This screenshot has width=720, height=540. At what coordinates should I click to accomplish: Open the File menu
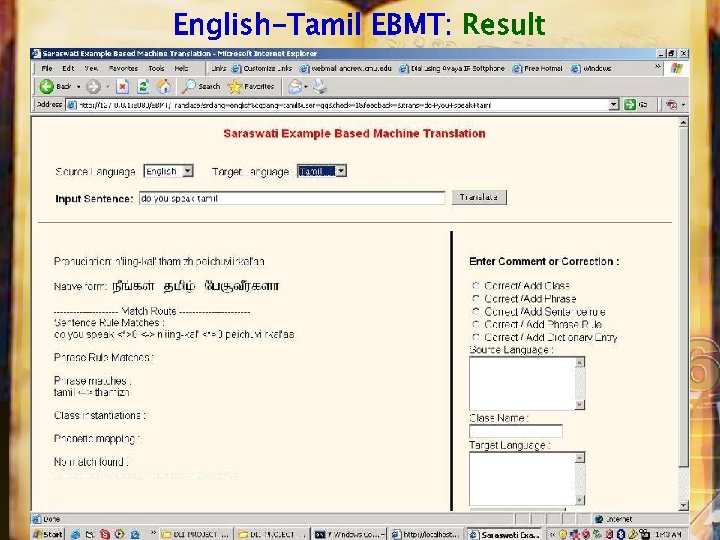coord(47,68)
